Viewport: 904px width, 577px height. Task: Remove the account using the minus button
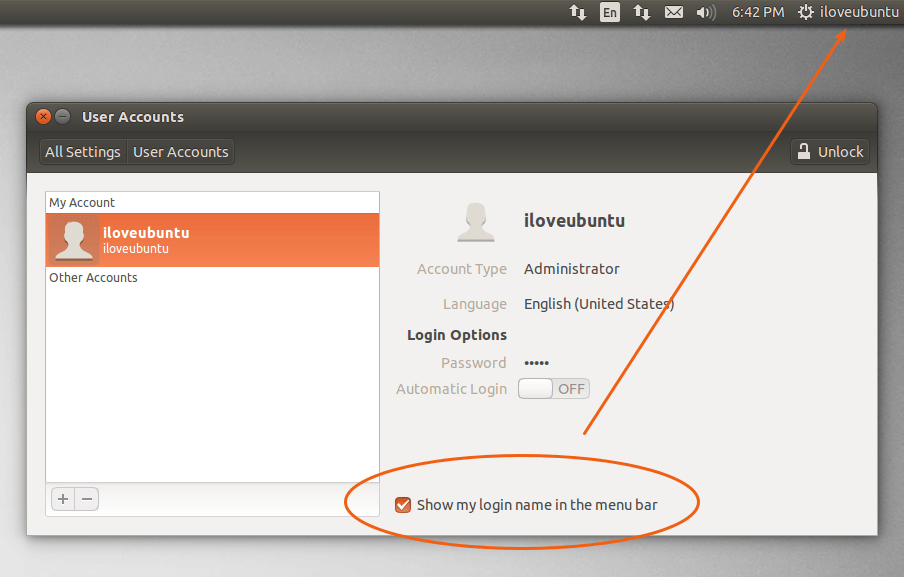[87, 498]
